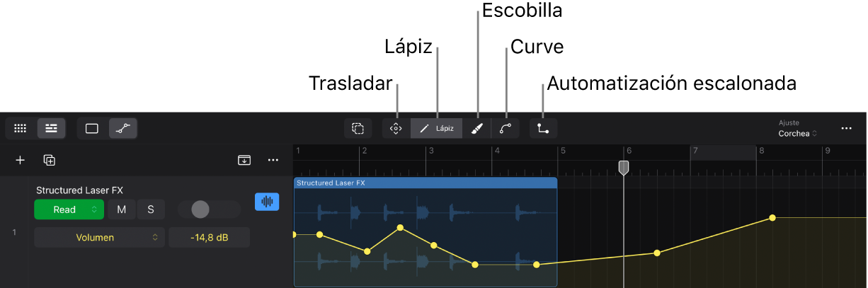
Task: Select the automation Select/Move tool
Action: pos(396,128)
